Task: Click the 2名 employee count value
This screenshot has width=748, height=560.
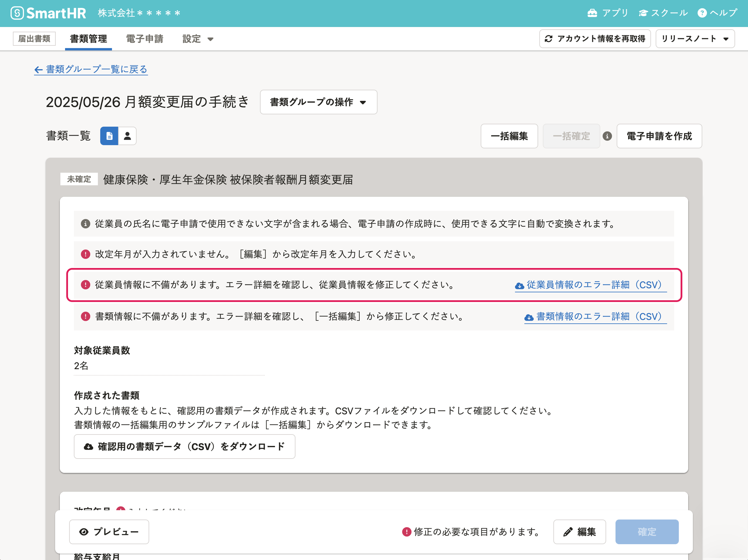Action: (x=81, y=366)
